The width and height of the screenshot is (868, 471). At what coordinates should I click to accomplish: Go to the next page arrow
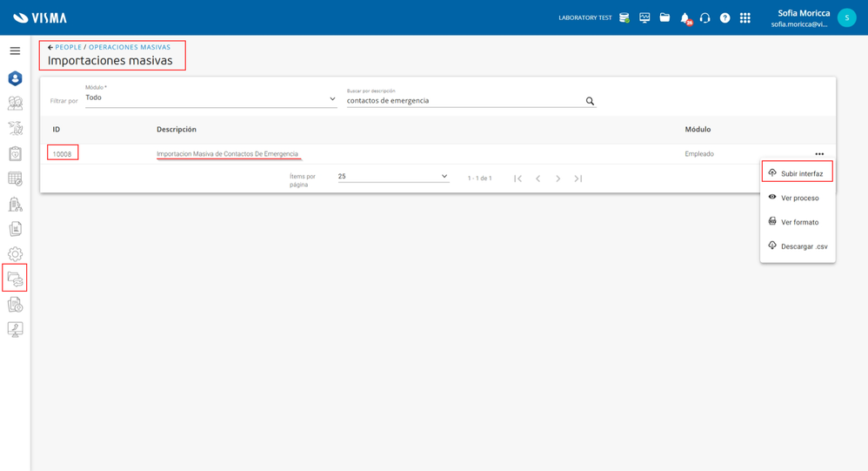[x=558, y=178]
